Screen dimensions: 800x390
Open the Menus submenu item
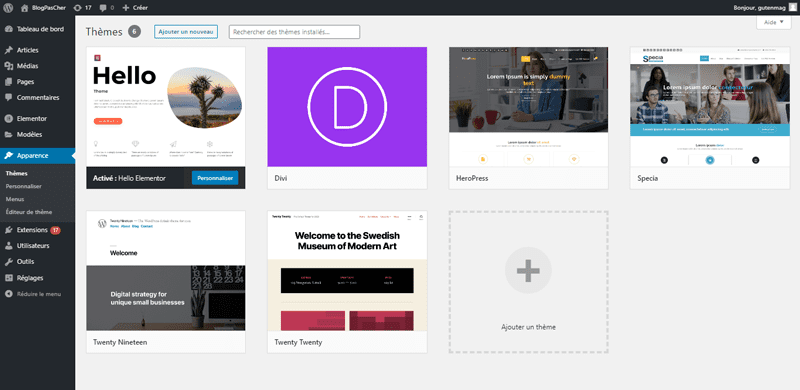[15, 199]
